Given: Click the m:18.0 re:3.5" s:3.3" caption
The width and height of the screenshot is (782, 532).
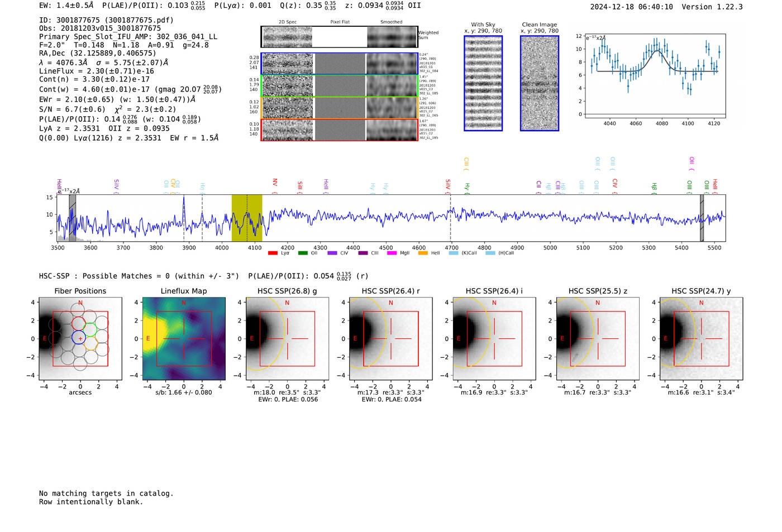Looking at the screenshot, I should 287,392.
